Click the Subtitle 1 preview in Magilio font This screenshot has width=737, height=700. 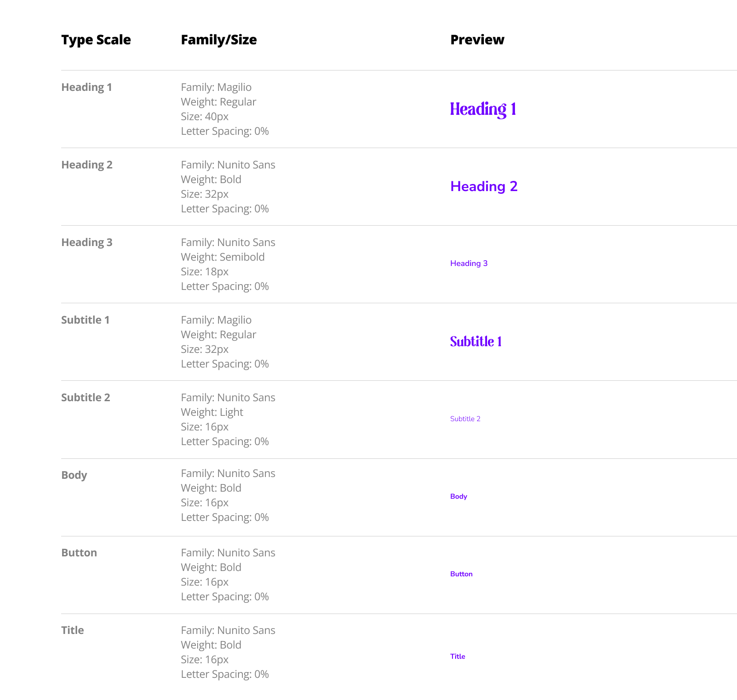pyautogui.click(x=476, y=341)
